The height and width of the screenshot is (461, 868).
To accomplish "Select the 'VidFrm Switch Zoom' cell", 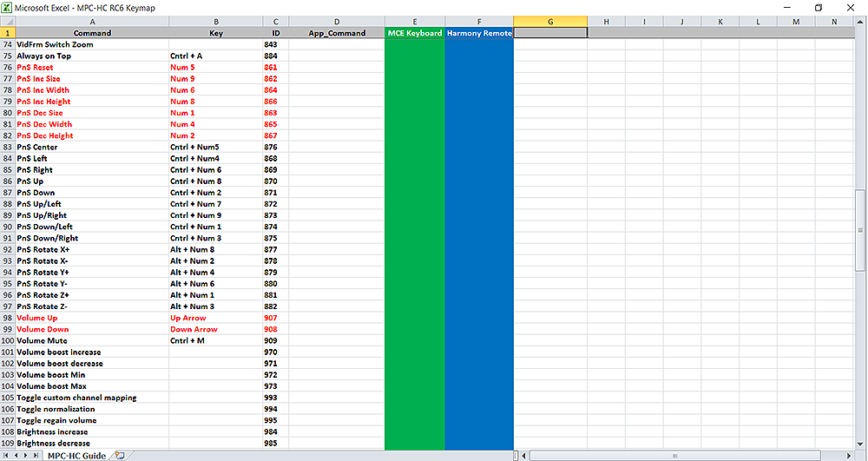I will pyautogui.click(x=92, y=44).
